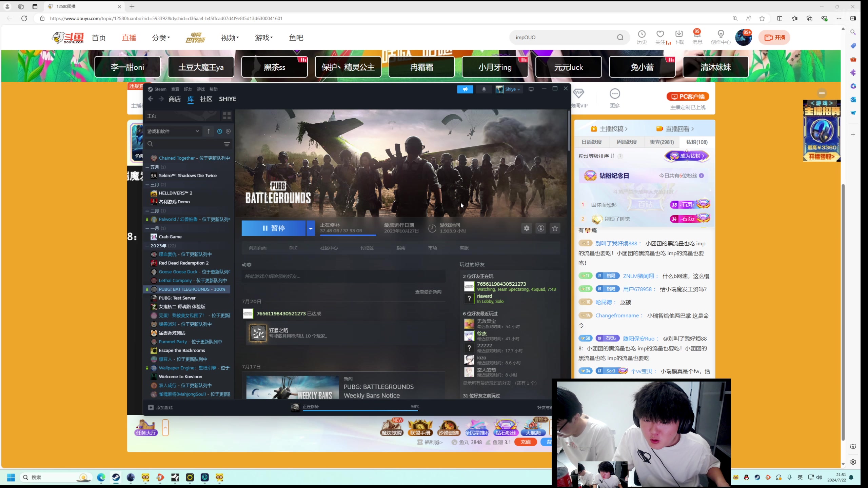The width and height of the screenshot is (868, 488).
Task: Click the 添加游戏 add game button
Action: click(162, 408)
